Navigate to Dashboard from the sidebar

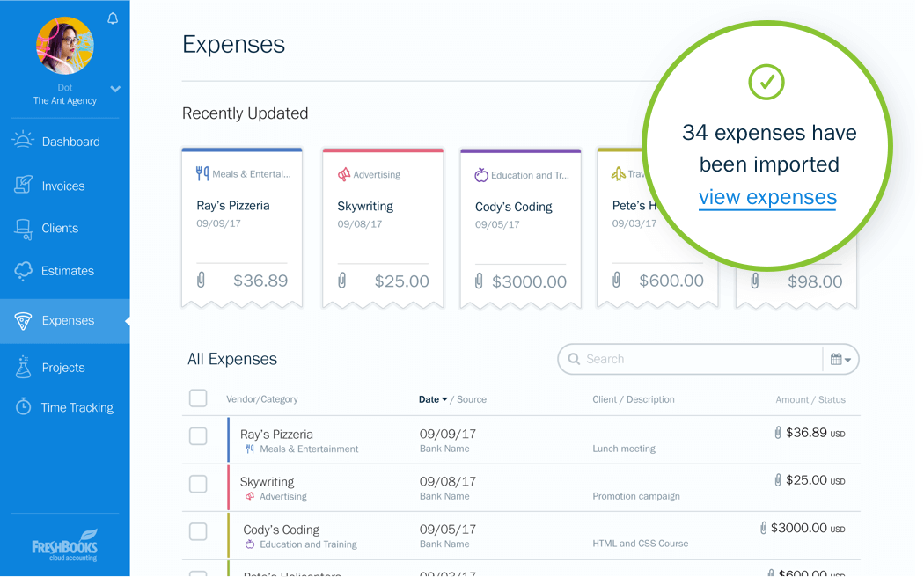click(70, 141)
